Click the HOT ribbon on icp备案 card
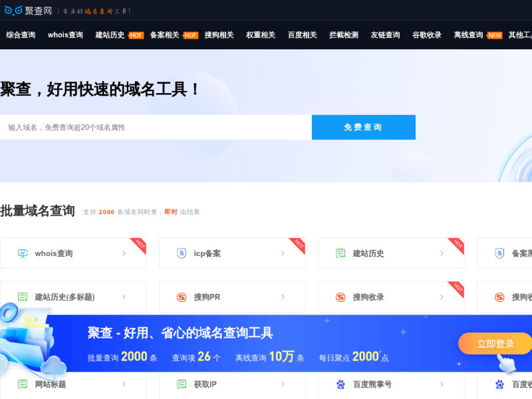This screenshot has height=399, width=532. 298,245
